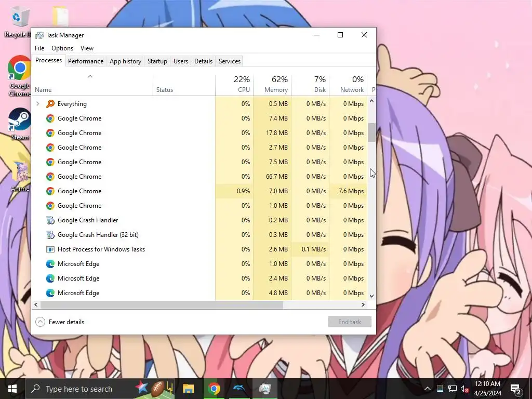
Task: Switch to the Users tab
Action: coord(180,61)
